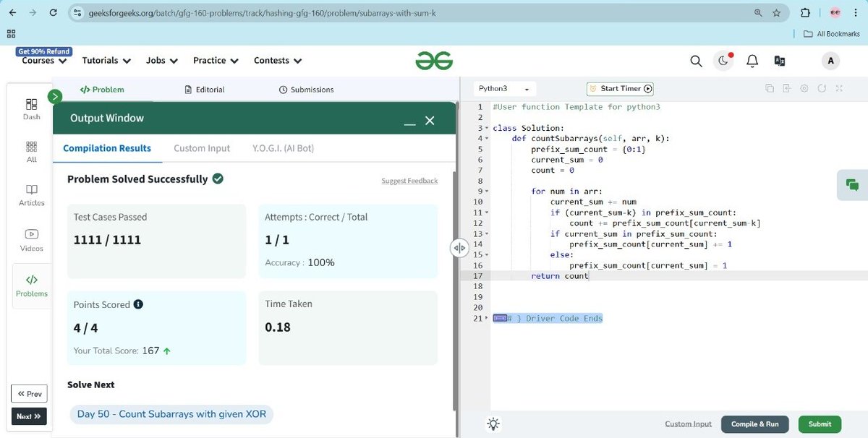
Task: Click the green Submit button
Action: click(x=820, y=424)
